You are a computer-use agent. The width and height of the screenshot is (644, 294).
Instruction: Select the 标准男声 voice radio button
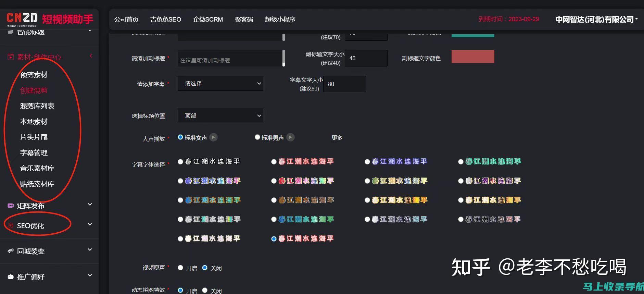(257, 137)
